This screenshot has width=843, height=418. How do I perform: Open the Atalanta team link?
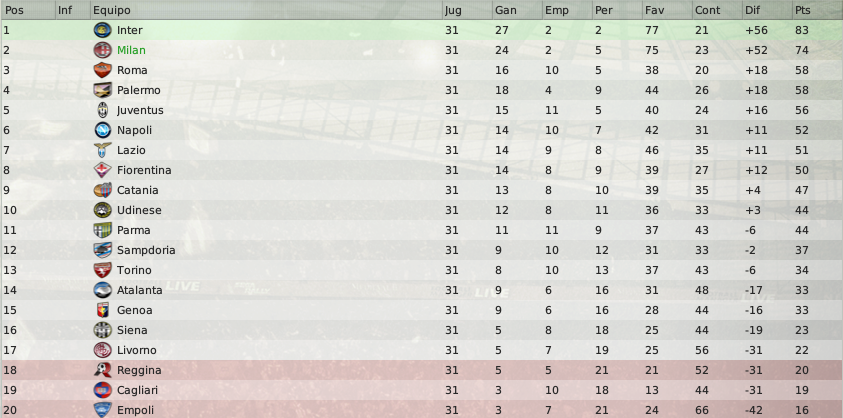140,290
